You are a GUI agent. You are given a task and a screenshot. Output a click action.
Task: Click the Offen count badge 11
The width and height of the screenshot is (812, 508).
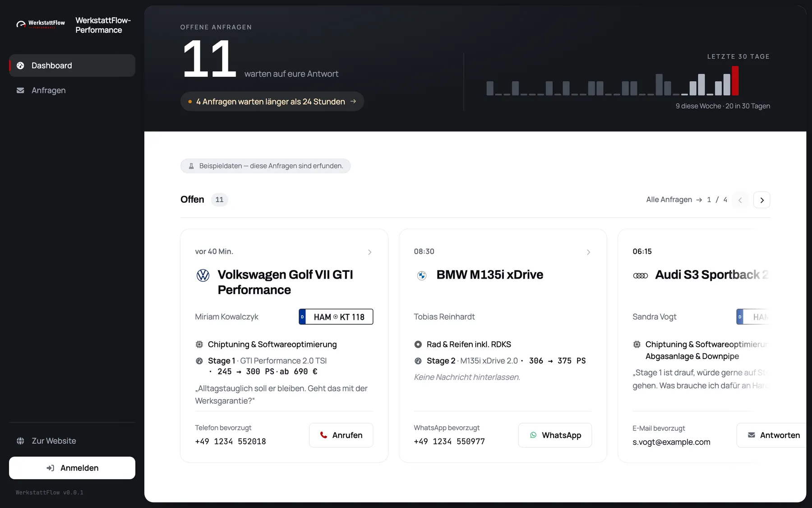[x=219, y=200]
